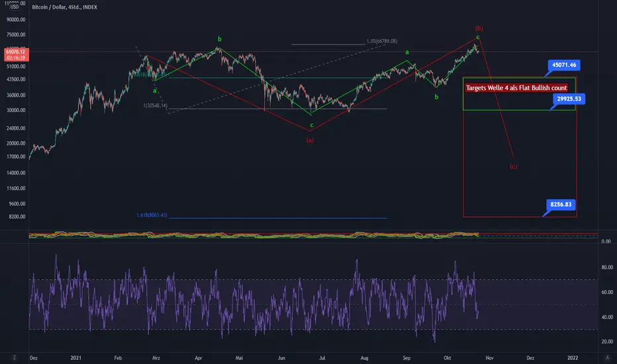The width and height of the screenshot is (617, 364).
Task: Click green c label just below red (b)
Action: [478, 37]
